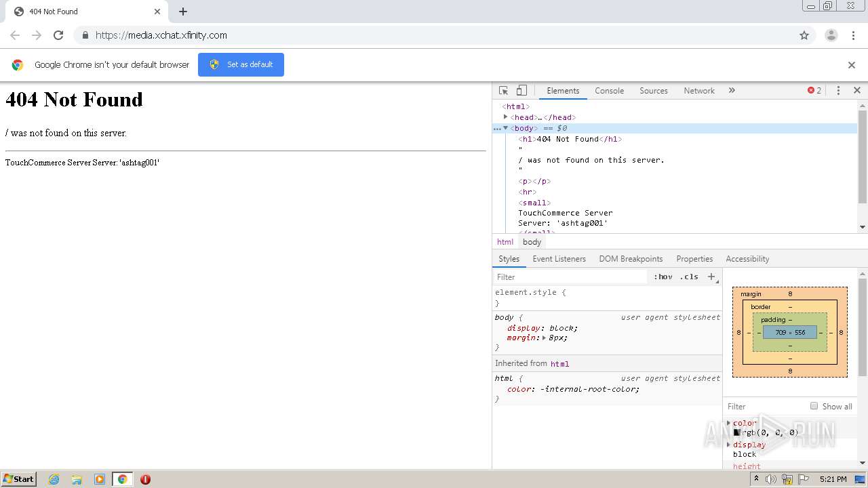
Task: Click the Set as default button
Action: pyautogui.click(x=241, y=64)
